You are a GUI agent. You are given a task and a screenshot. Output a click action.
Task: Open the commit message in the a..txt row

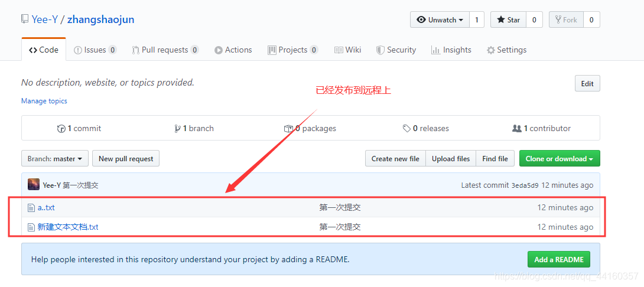[340, 208]
